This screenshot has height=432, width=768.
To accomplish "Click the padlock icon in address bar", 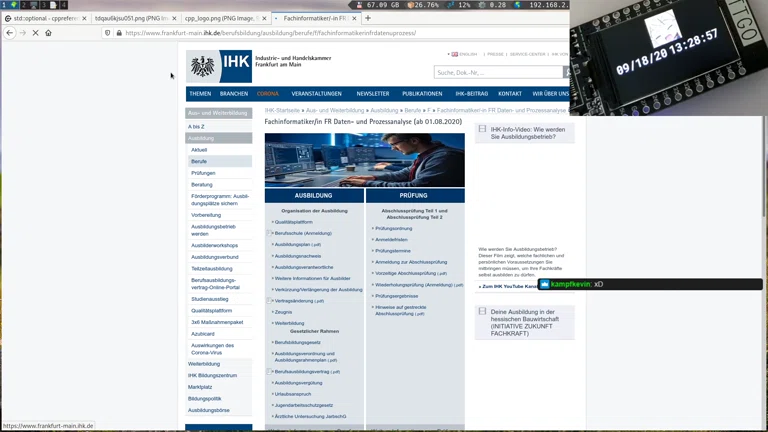I will [x=118, y=33].
